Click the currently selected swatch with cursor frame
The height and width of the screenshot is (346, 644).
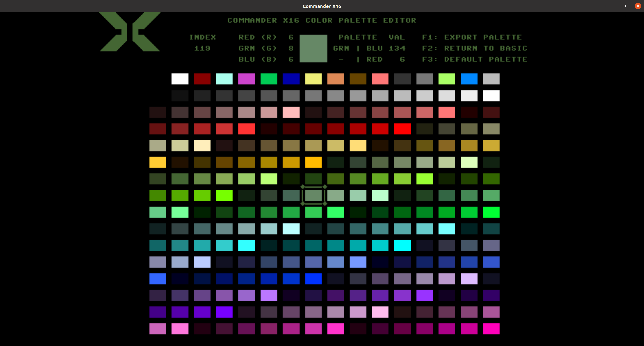point(313,195)
